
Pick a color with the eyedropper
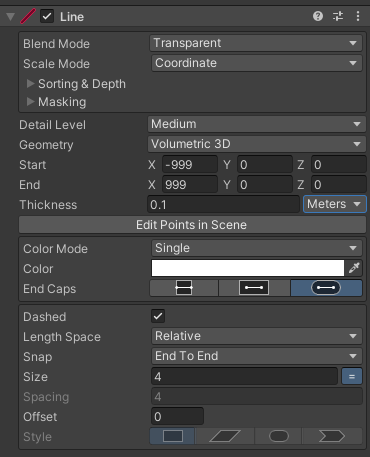pos(354,268)
